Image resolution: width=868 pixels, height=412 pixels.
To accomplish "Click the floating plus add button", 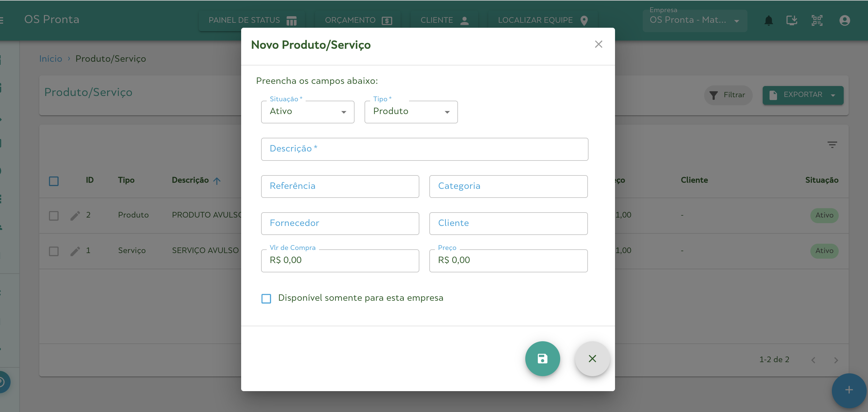I will [x=848, y=390].
